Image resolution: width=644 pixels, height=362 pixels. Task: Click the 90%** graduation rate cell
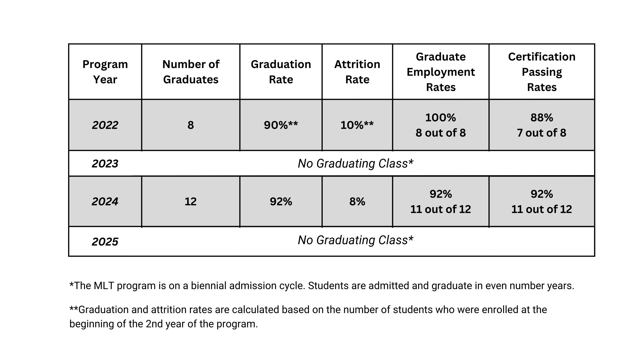(281, 125)
